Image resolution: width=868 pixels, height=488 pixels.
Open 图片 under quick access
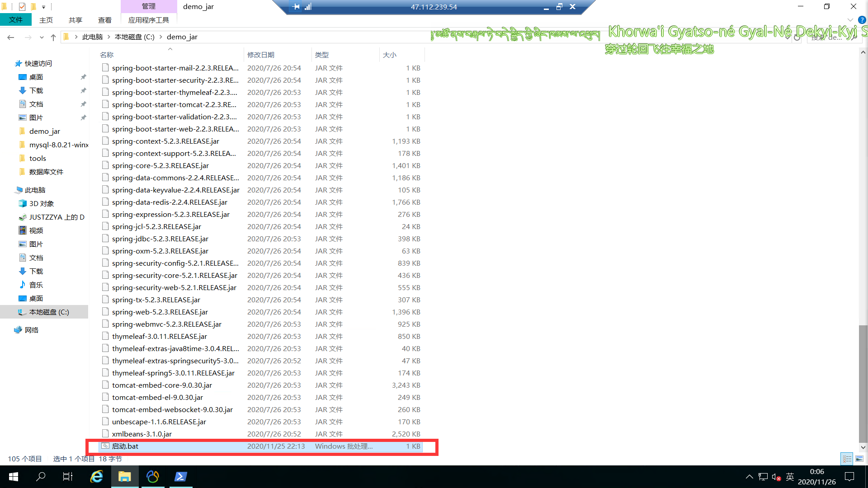[36, 118]
